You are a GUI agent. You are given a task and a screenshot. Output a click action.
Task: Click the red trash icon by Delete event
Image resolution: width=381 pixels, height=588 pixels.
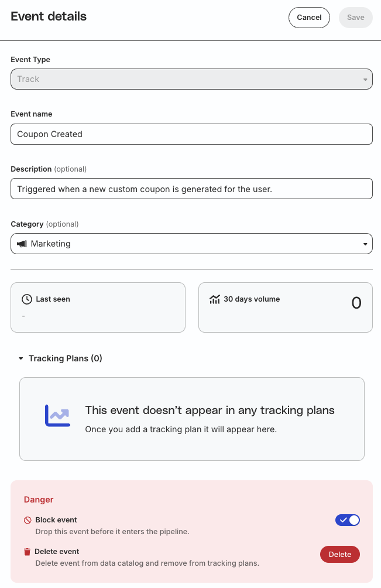[27, 552]
